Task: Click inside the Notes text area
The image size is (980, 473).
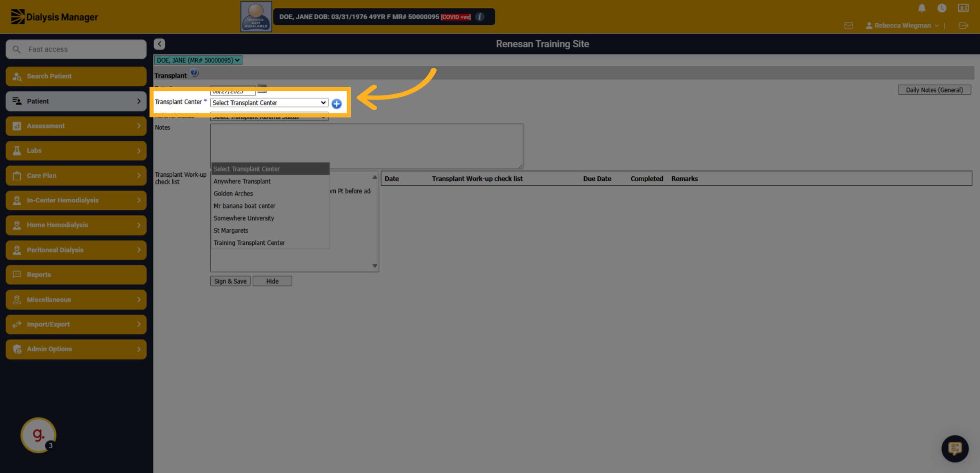Action: click(x=367, y=146)
